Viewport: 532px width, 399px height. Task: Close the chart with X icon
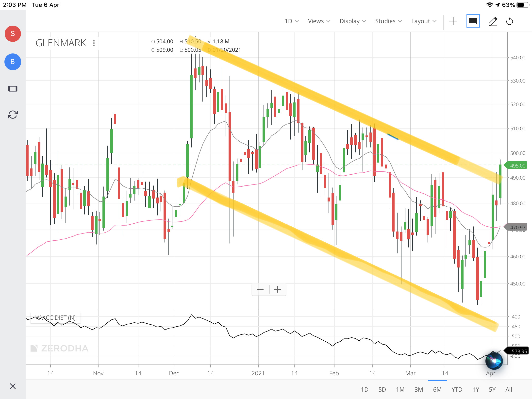coord(13,386)
